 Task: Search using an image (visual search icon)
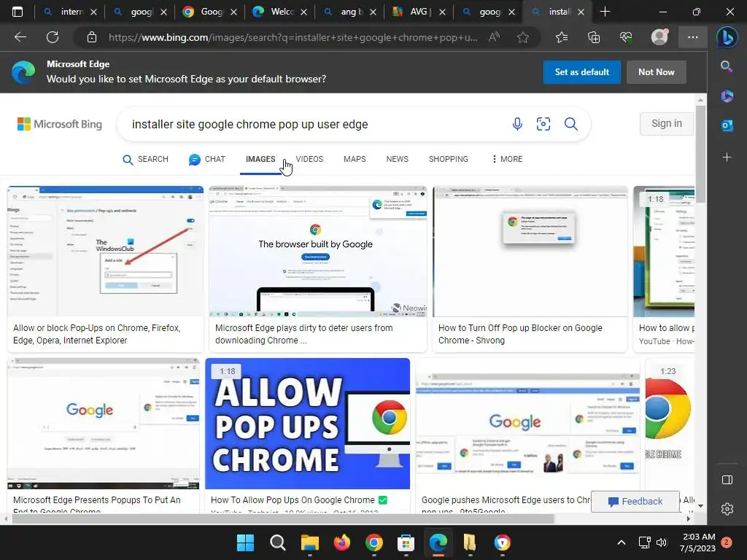[x=543, y=124]
